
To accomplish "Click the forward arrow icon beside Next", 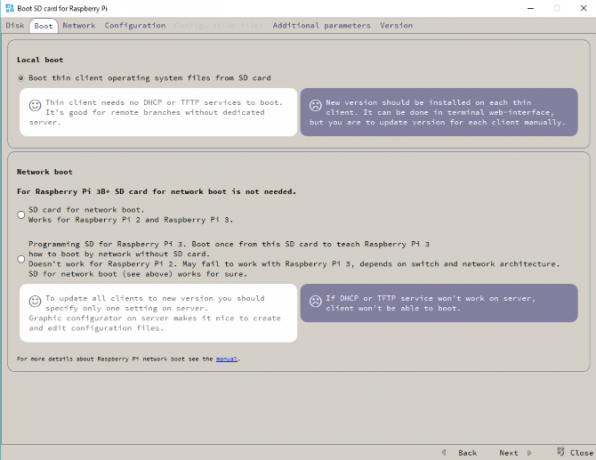I will [529, 452].
